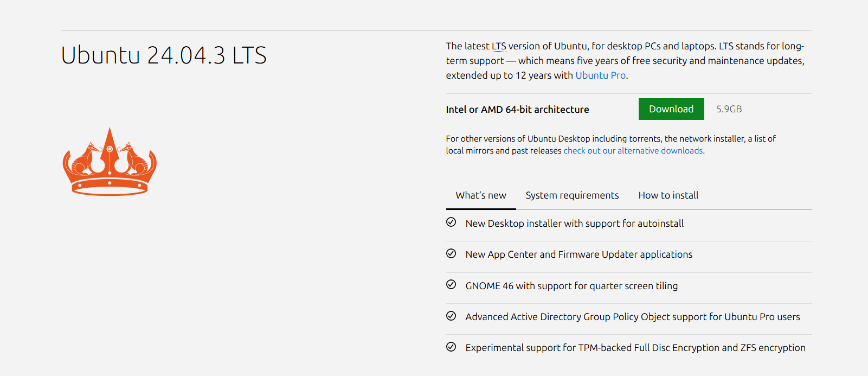Click the 5.9GB file size label
The image size is (868, 376).
point(729,109)
